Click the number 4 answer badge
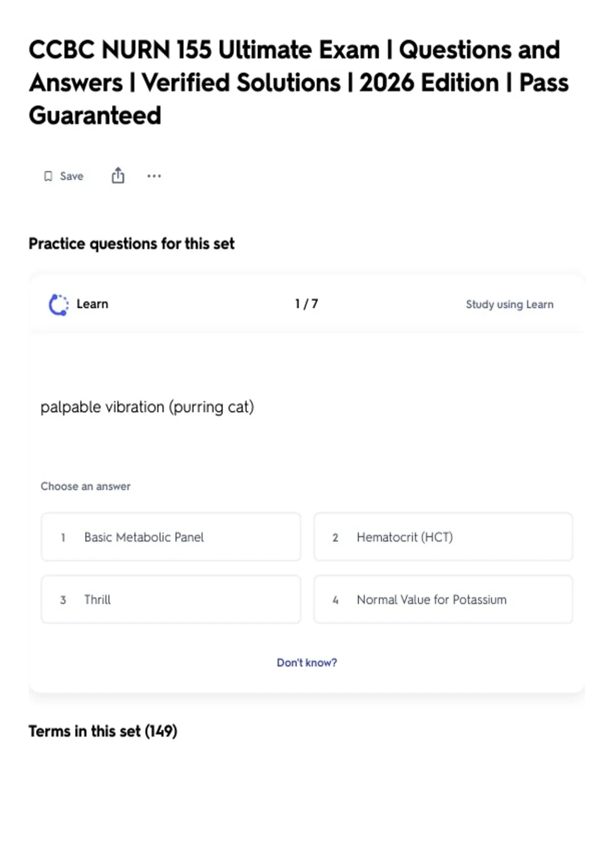The width and height of the screenshot is (613, 868). (x=335, y=600)
